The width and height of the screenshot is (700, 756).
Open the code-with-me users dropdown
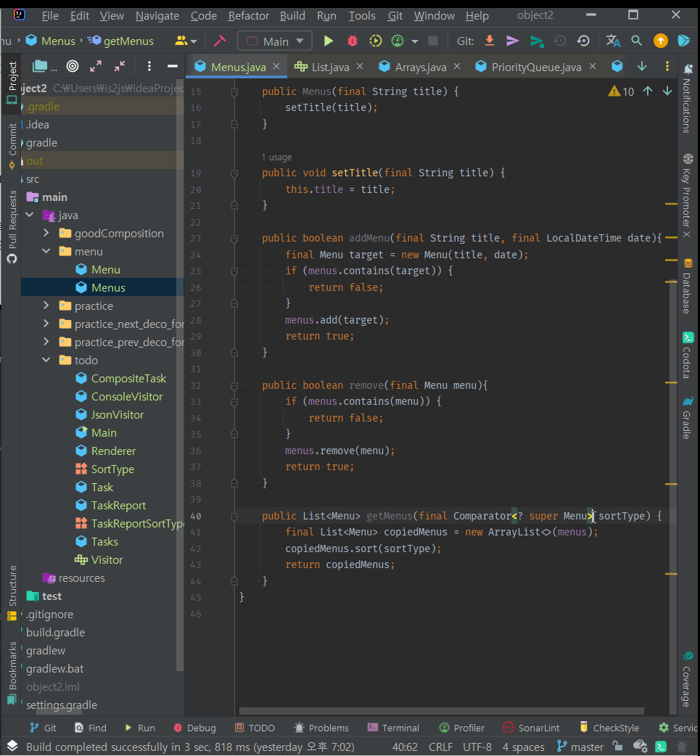(186, 41)
